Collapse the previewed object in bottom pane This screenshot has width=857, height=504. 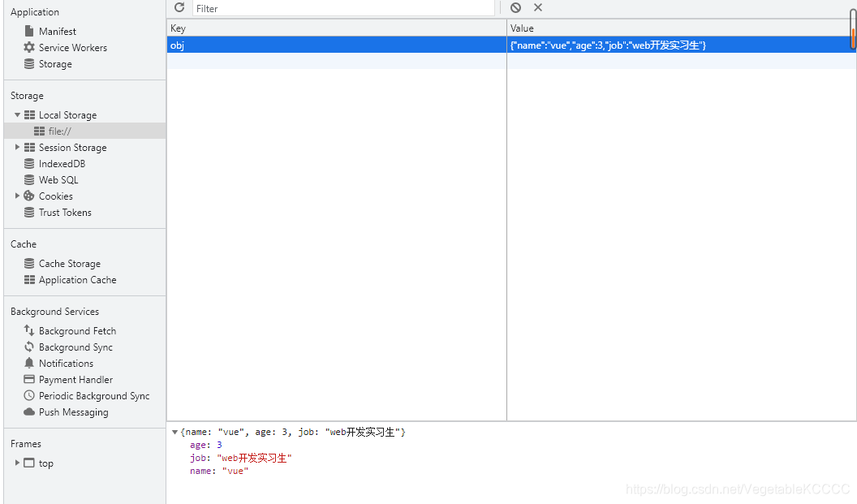[x=175, y=432]
